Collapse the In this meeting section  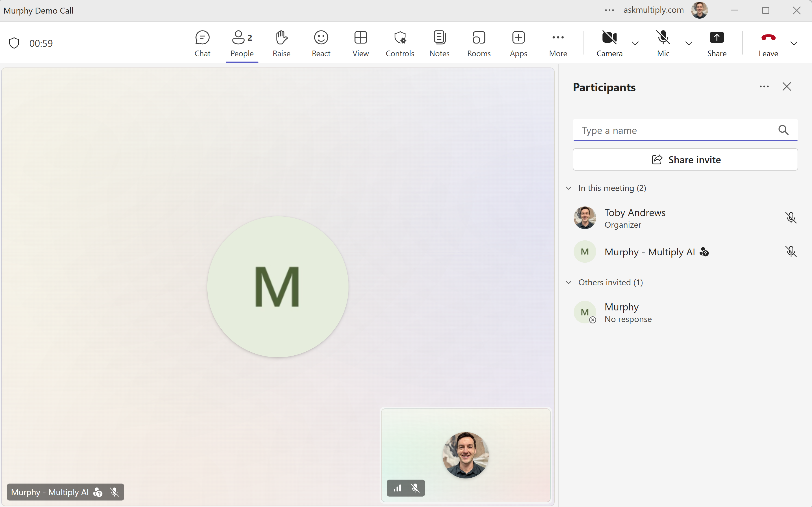point(568,188)
